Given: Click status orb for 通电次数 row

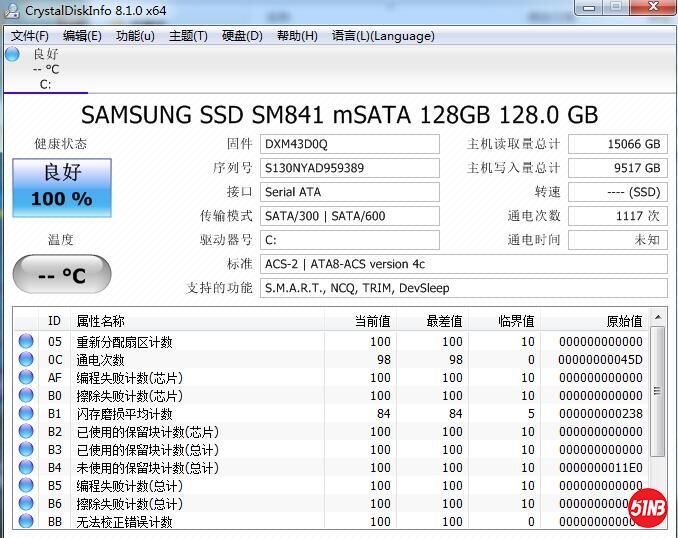Looking at the screenshot, I should click(x=26, y=360).
